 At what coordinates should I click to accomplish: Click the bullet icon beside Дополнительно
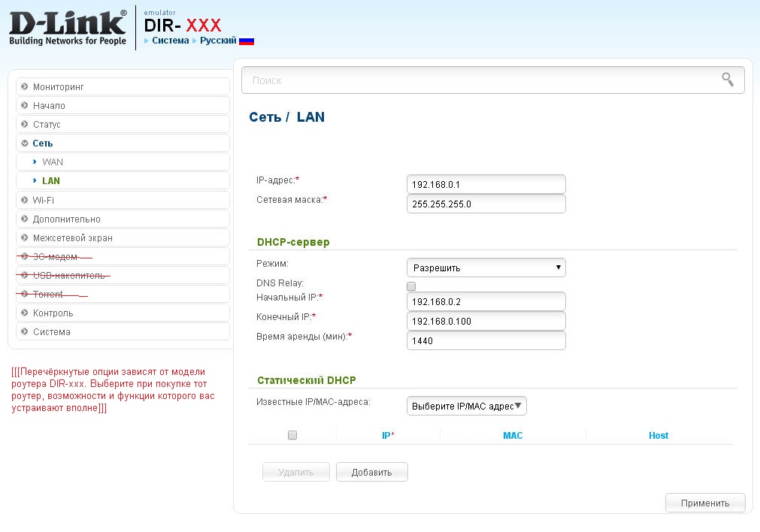(24, 219)
